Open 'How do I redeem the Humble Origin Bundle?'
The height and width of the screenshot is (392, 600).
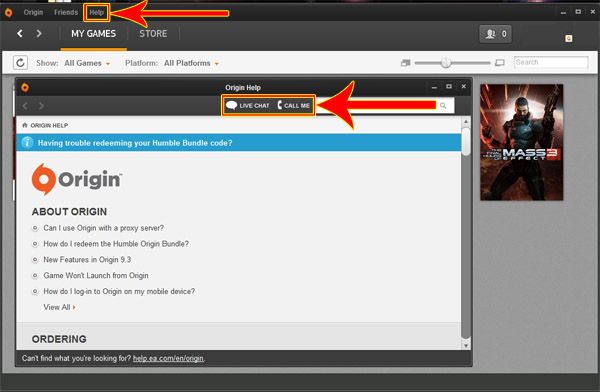tap(116, 244)
